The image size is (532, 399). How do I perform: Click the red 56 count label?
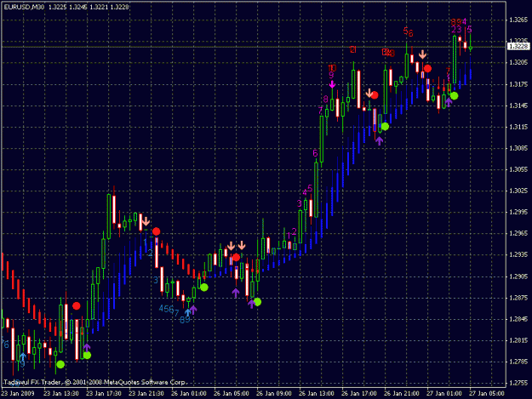[409, 31]
